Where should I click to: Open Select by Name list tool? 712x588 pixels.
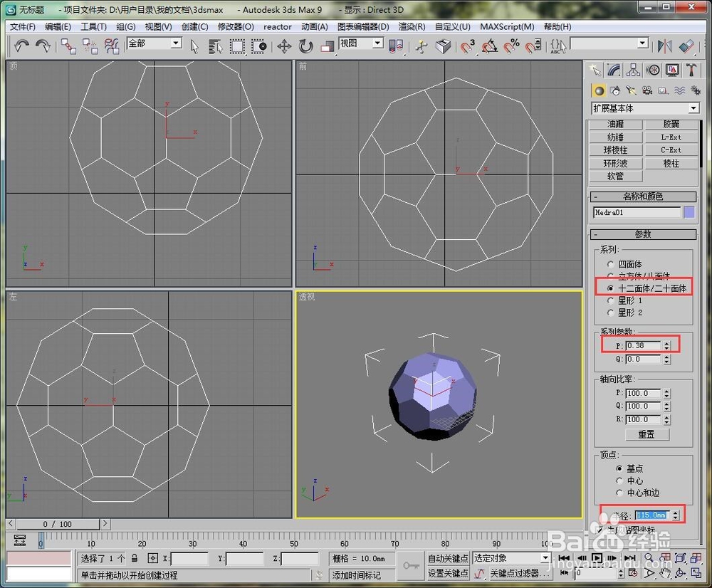[215, 46]
